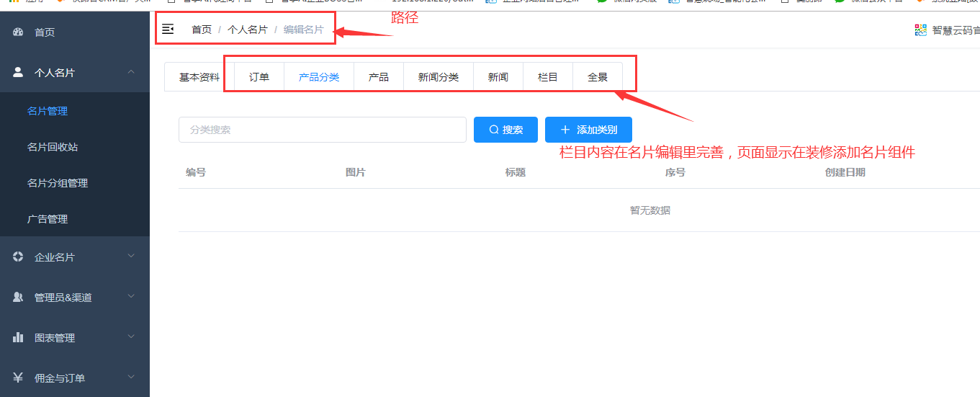
Task: Click the 图表管理 bar chart icon
Action: [x=18, y=337]
